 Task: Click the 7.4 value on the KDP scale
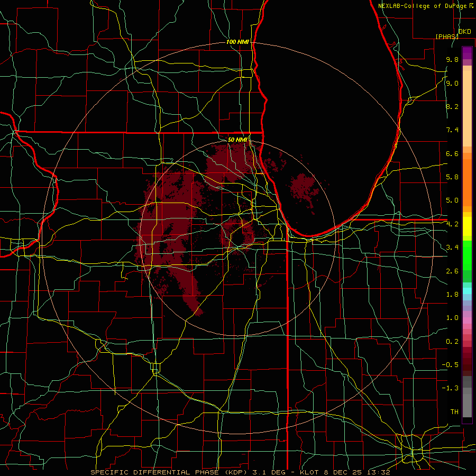(452, 130)
